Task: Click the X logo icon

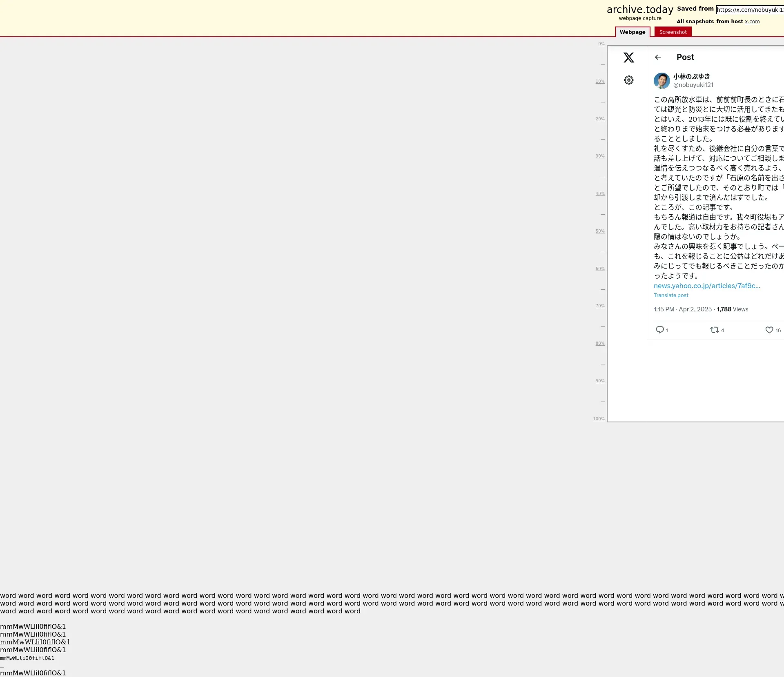Action: 628,58
